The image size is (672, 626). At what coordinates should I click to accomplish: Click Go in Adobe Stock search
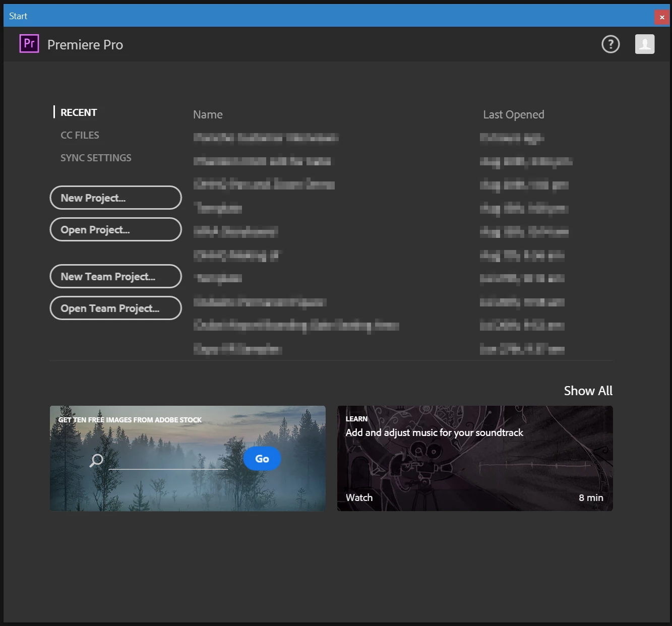[x=262, y=459]
